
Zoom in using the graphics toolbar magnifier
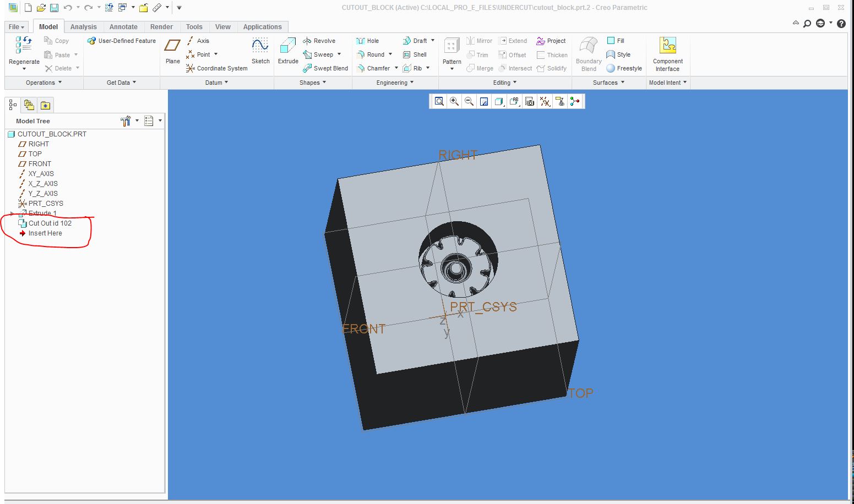coord(454,101)
